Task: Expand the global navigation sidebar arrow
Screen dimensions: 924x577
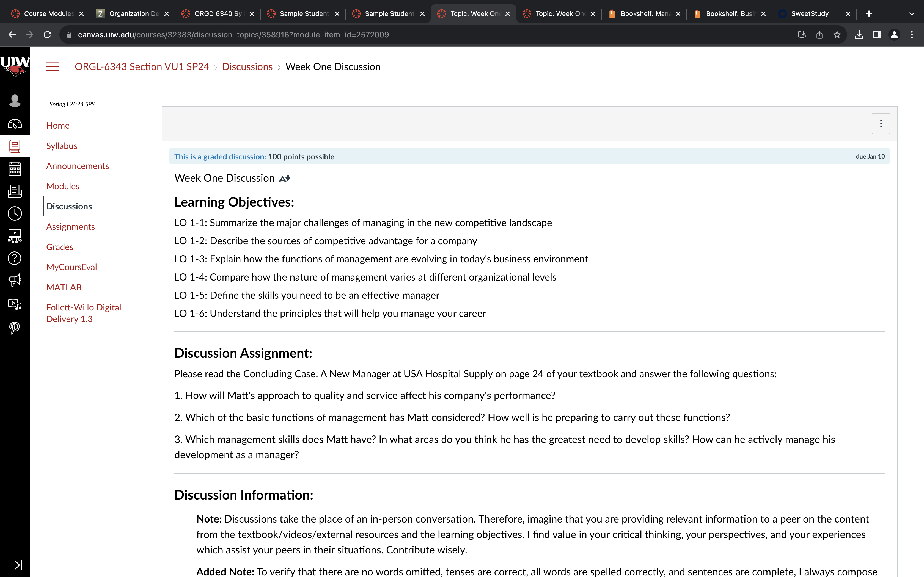Action: pos(15,564)
